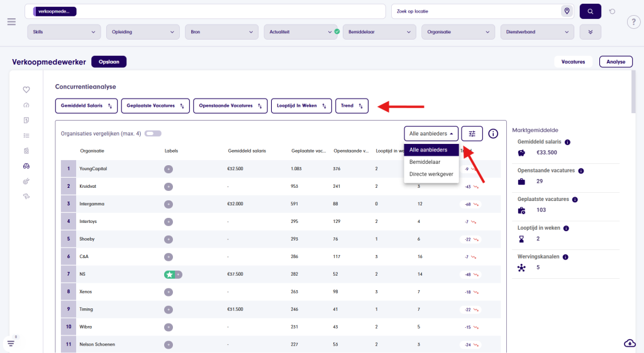644x353 pixels.
Task: Click the heart favorites icon in sidebar
Action: [x=26, y=90]
